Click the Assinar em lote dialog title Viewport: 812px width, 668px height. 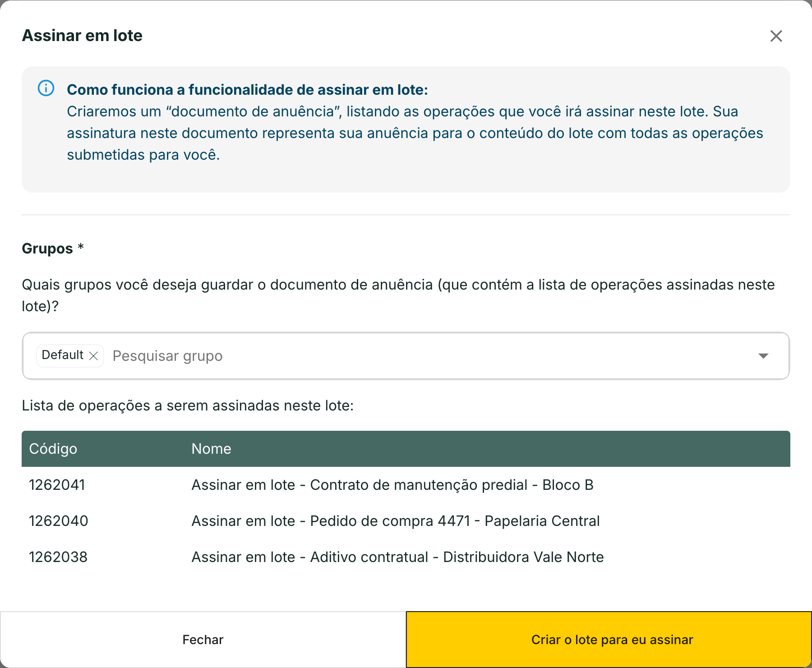[82, 36]
